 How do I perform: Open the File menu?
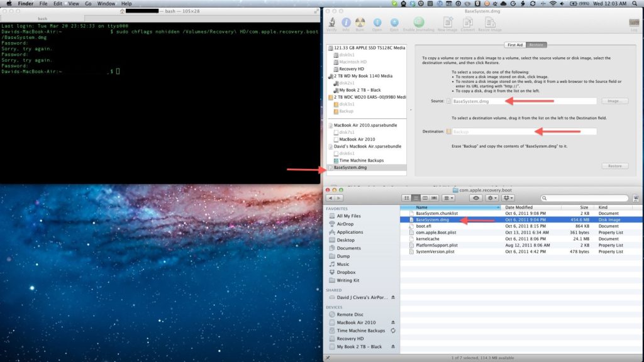click(43, 4)
